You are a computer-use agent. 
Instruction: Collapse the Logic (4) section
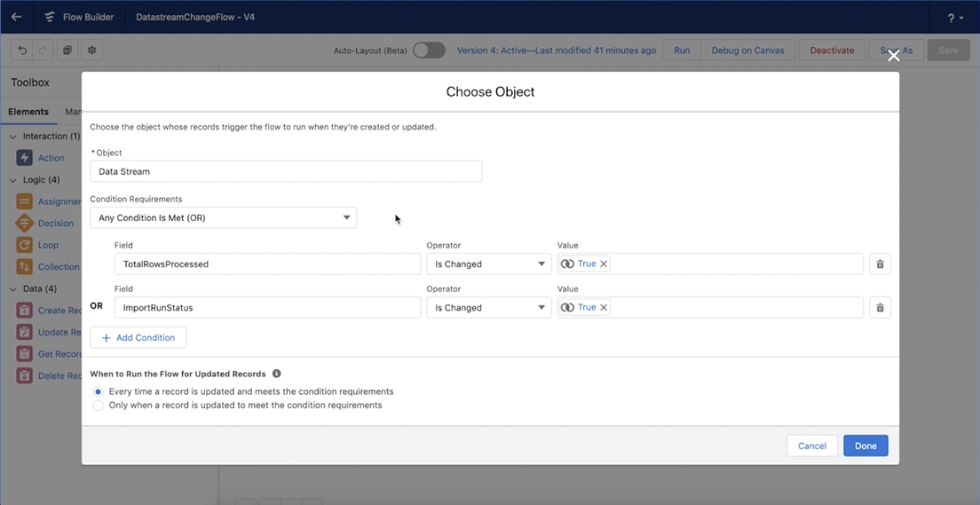coord(13,180)
